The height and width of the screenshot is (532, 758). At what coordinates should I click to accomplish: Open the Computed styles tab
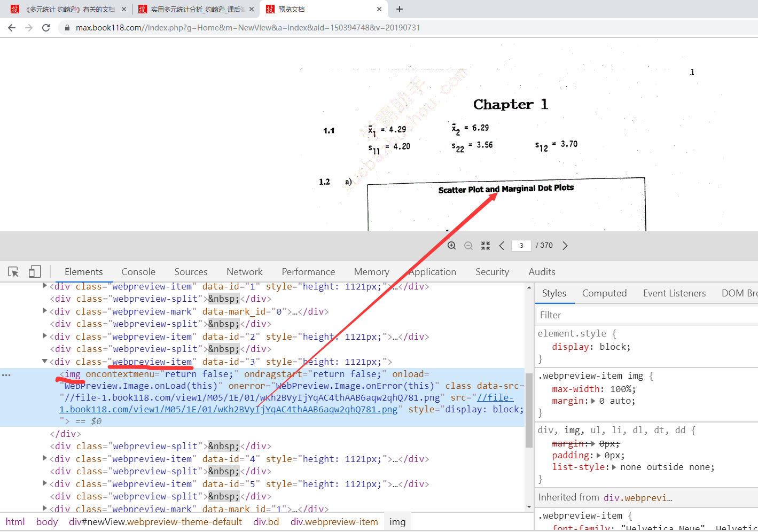[x=604, y=293]
